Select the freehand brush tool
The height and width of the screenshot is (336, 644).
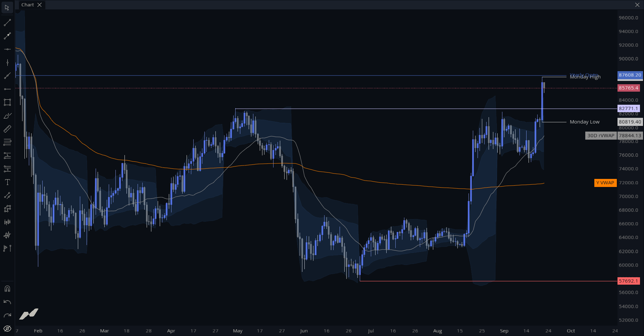(x=7, y=116)
